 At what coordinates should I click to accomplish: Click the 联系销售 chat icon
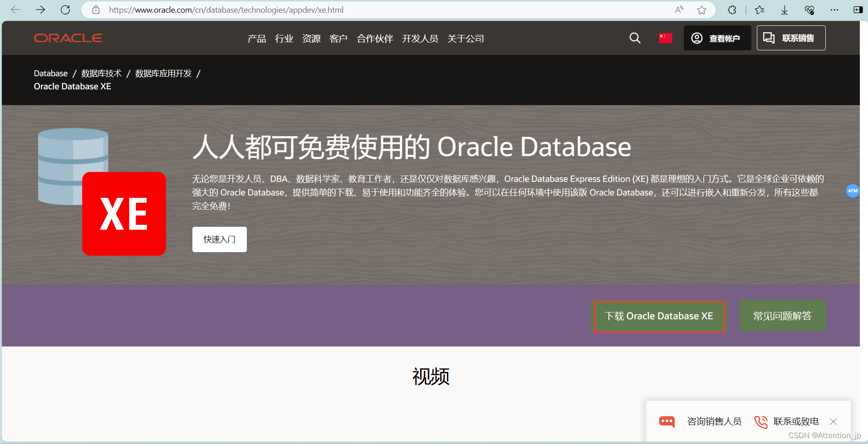pyautogui.click(x=769, y=38)
